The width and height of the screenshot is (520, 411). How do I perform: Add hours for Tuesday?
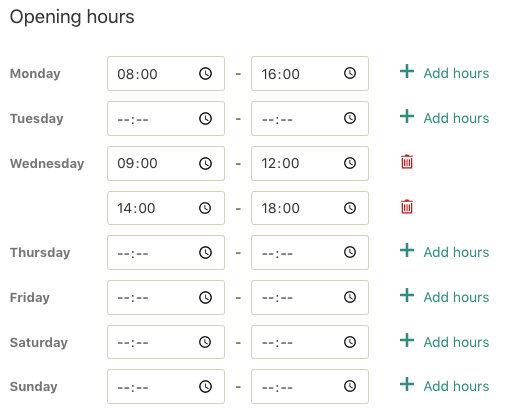point(444,118)
